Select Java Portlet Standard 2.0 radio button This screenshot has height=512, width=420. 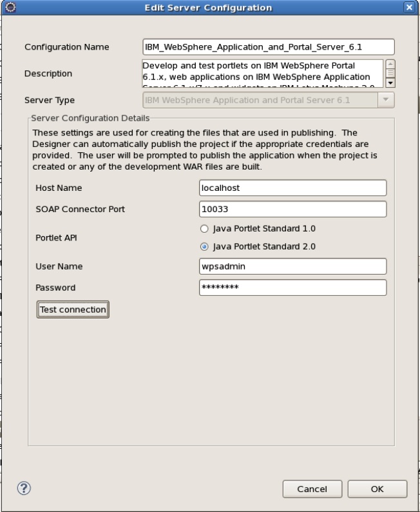click(204, 246)
